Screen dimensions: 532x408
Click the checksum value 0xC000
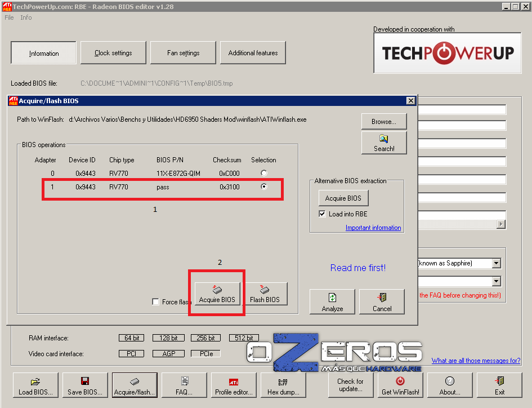[x=229, y=174]
